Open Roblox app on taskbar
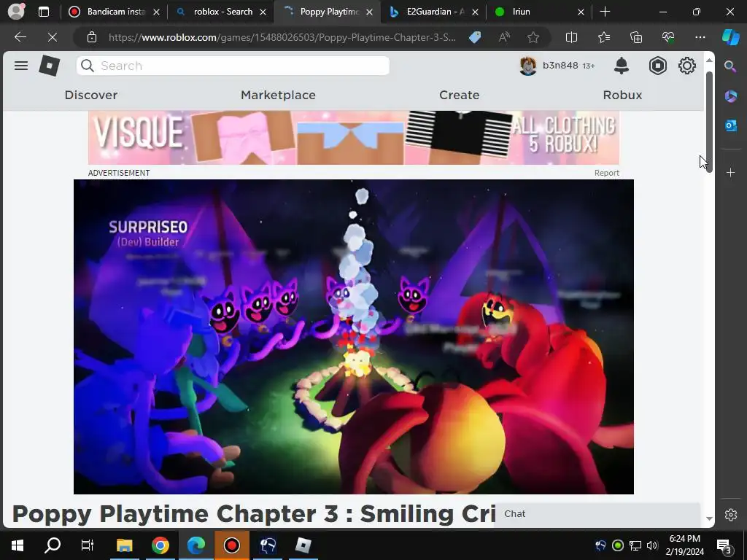 [303, 545]
